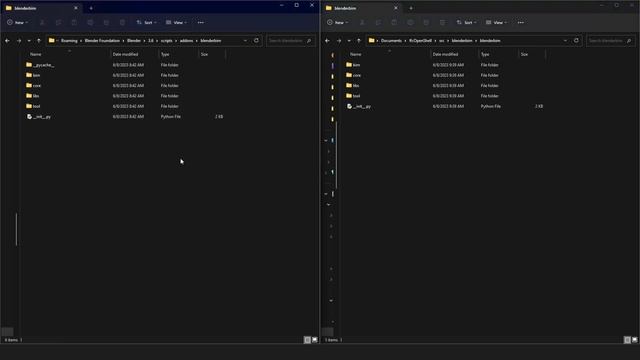Click the Paste icon in the addons-path window

coord(74,22)
